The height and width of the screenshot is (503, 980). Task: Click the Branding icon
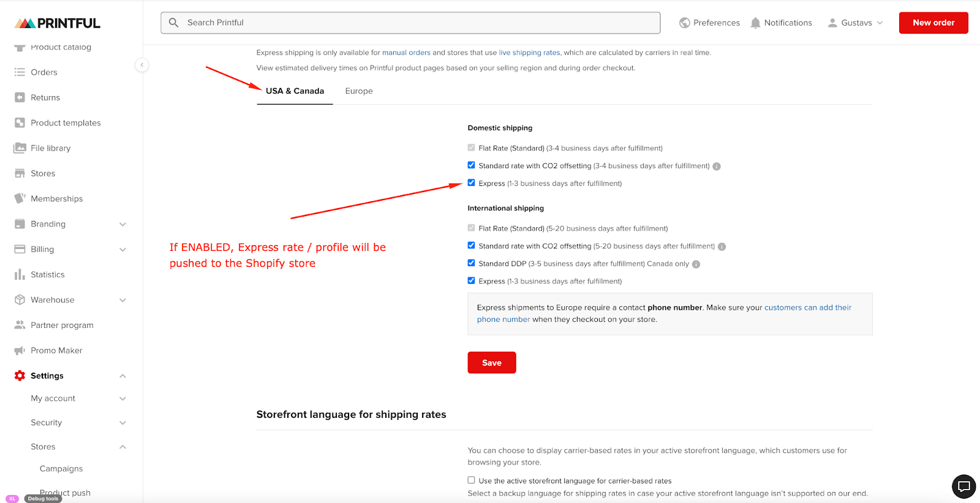tap(20, 224)
